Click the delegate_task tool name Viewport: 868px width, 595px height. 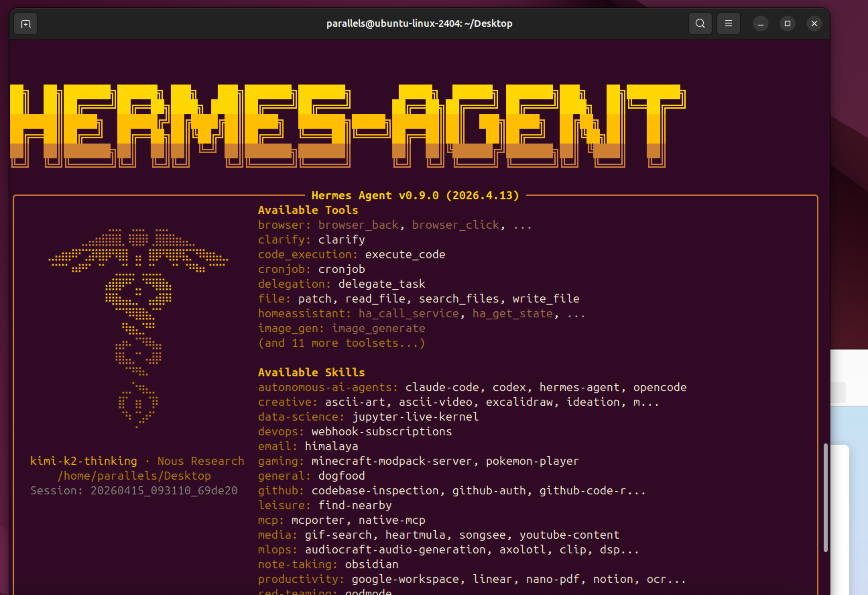(381, 284)
